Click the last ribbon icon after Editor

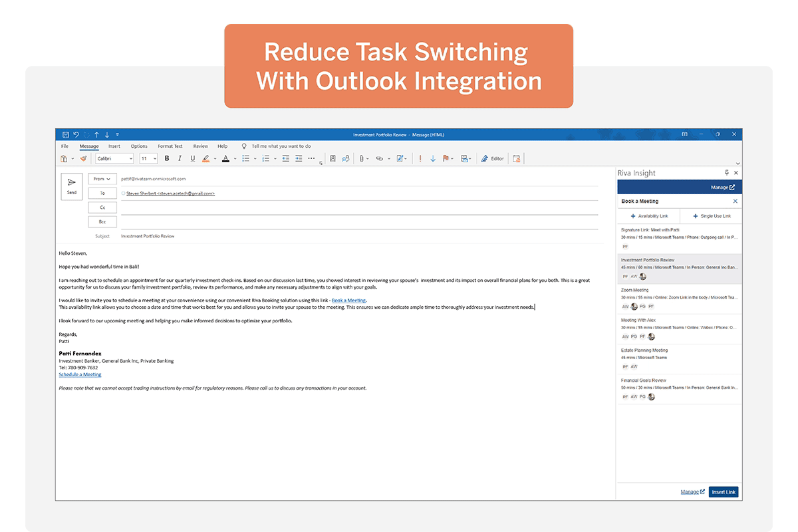tap(517, 158)
